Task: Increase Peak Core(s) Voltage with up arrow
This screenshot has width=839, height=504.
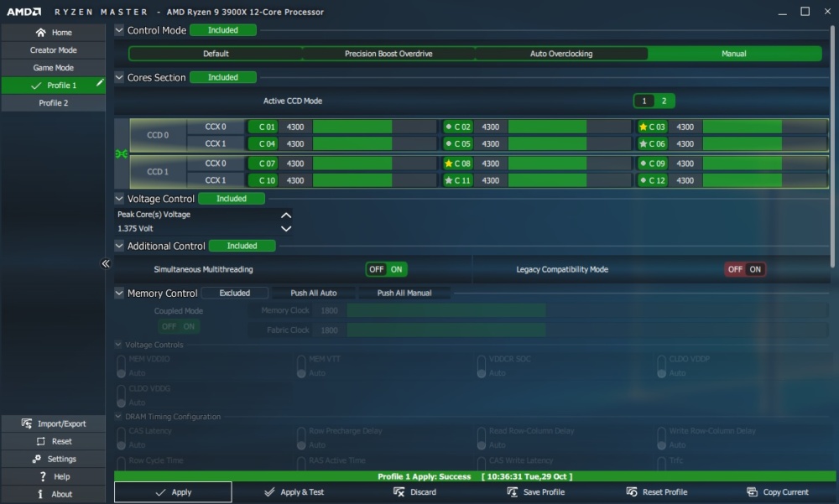Action: (286, 215)
